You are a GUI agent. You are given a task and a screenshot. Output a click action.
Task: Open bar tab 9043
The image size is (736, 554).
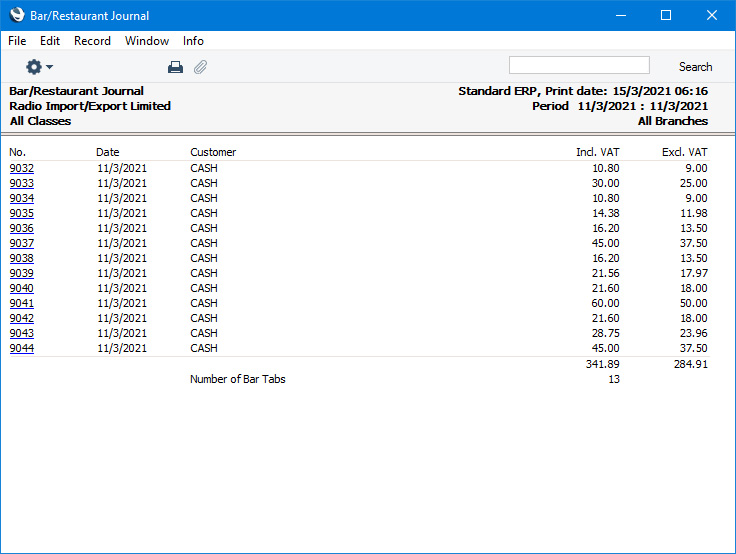click(22, 333)
